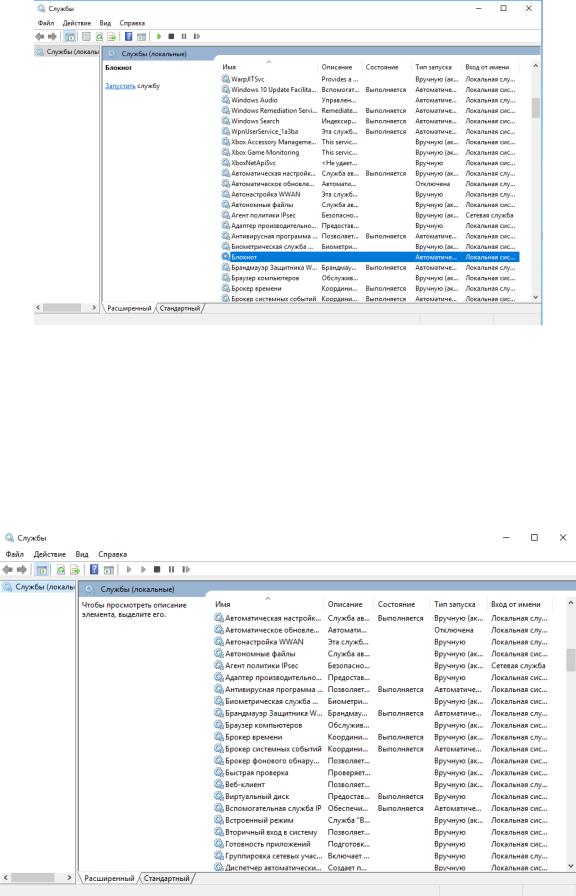
Task: Click vertical scrollbar thumb in upper window list
Action: [535, 107]
